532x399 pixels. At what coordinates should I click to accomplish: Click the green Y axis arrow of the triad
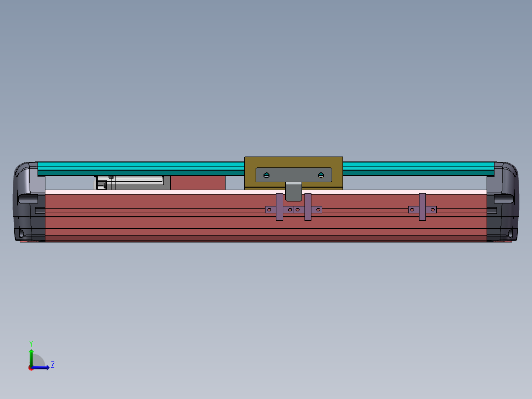(x=31, y=357)
